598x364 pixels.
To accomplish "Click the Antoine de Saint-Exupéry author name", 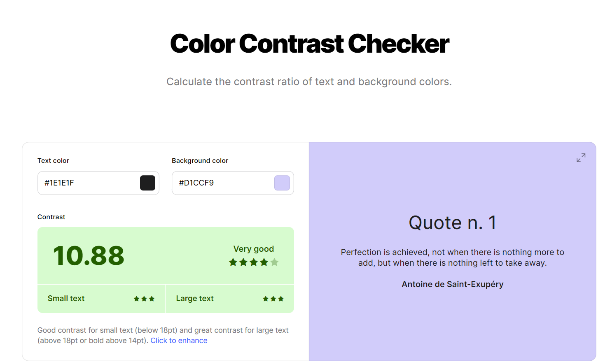I will 453,284.
